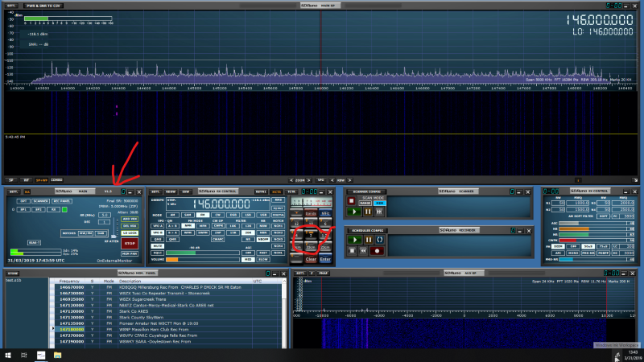
Task: Select the 23cm band keypad key
Action: coord(325,247)
